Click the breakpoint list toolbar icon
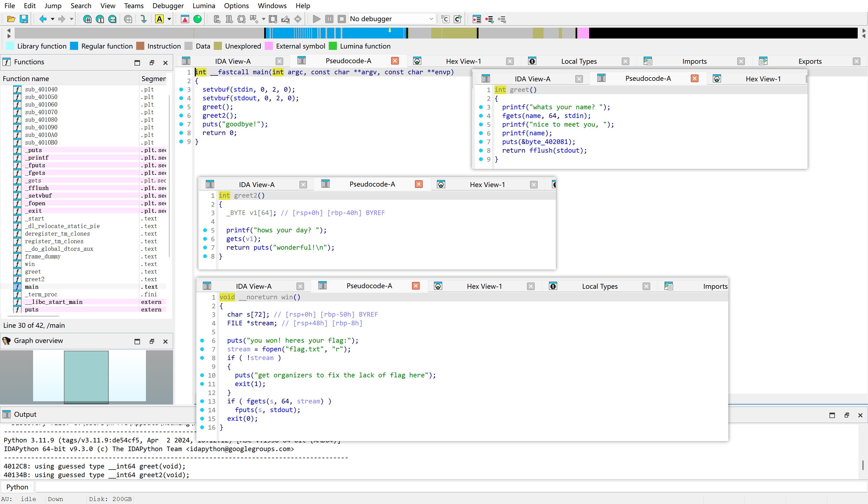Image resolution: width=868 pixels, height=504 pixels. point(477,19)
